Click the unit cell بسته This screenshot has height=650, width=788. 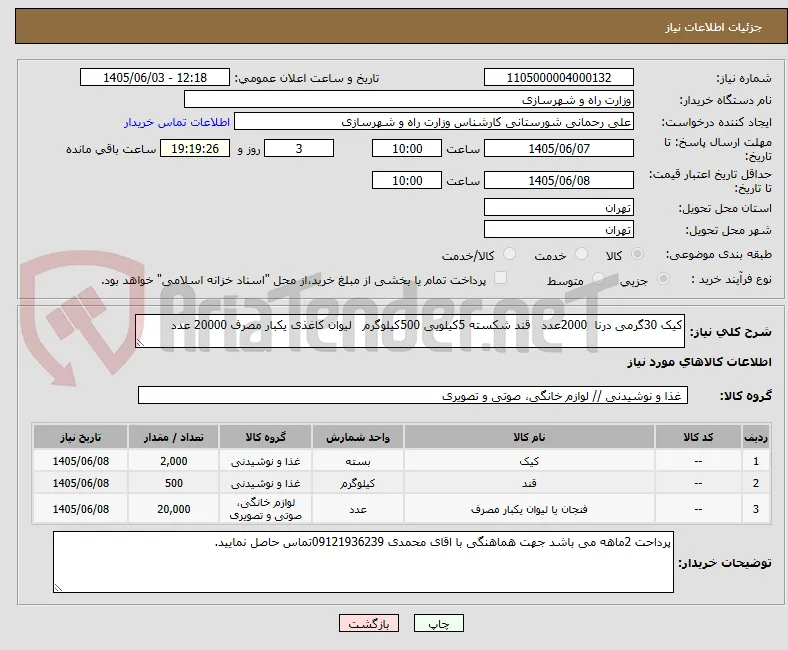click(358, 461)
